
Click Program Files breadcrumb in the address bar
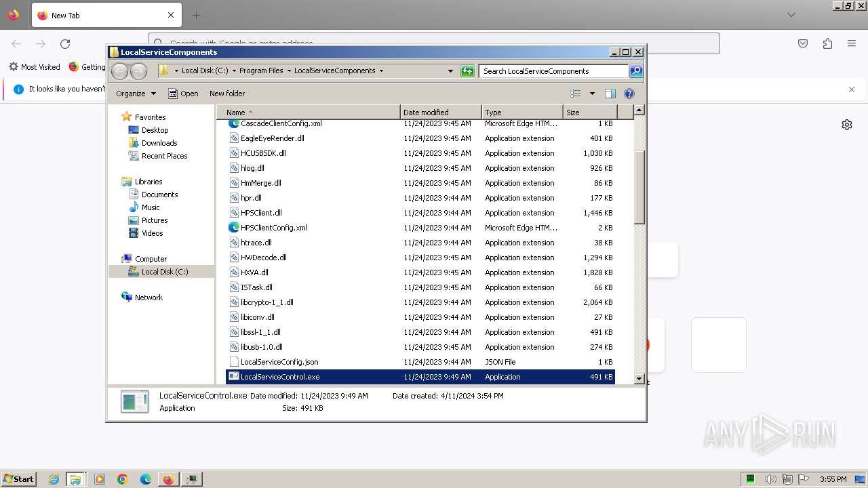(261, 70)
